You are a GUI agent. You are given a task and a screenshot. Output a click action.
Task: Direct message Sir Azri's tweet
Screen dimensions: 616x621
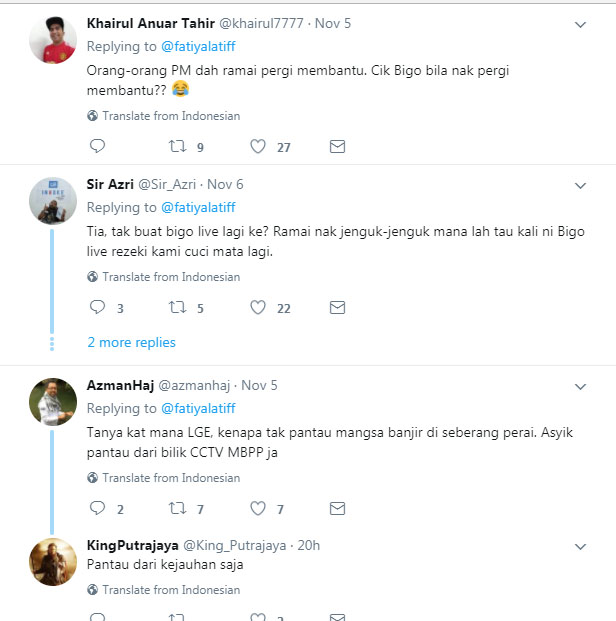[337, 308]
